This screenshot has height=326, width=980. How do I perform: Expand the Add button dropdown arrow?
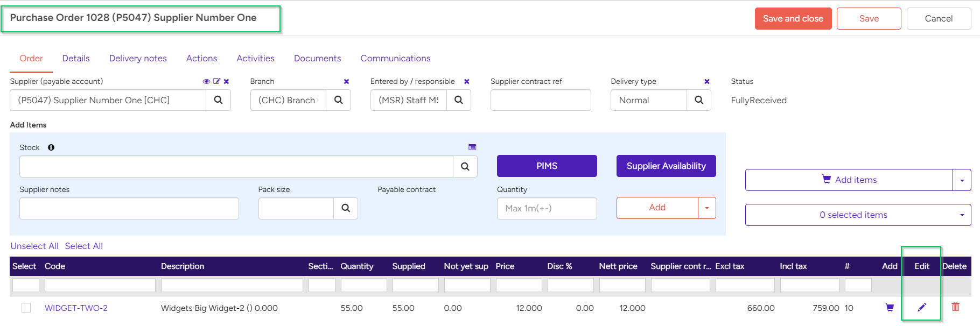(707, 208)
